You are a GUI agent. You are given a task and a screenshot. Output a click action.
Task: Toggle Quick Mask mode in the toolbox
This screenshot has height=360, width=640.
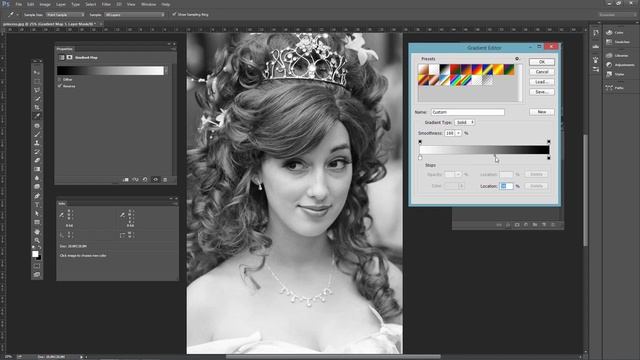click(37, 266)
